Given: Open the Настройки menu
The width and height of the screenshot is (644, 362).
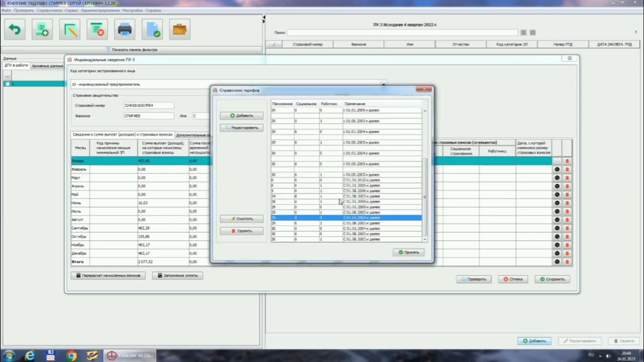Looking at the screenshot, I should tap(132, 11).
